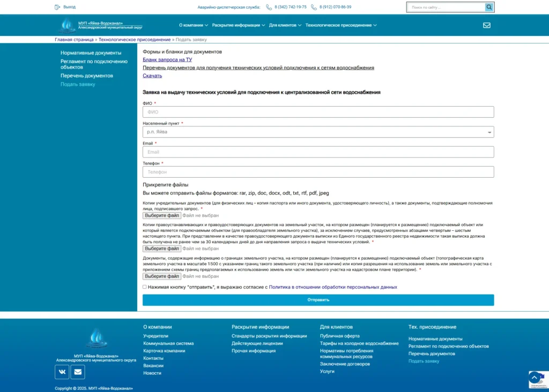Open Технологическое присоединение breadcrumb link

pyautogui.click(x=135, y=40)
